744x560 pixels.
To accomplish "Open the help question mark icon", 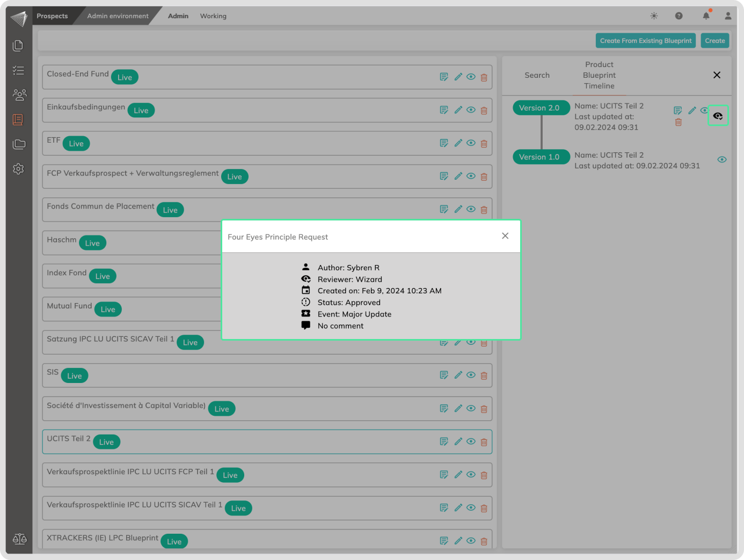I will coord(679,16).
